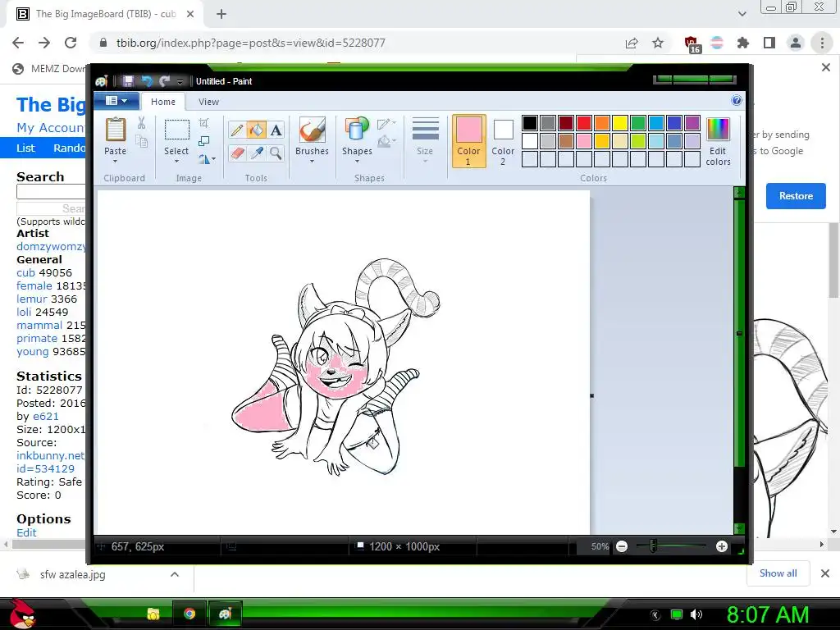Click Chrome back arrow
Image resolution: width=840 pixels, height=630 pixels.
click(18, 43)
